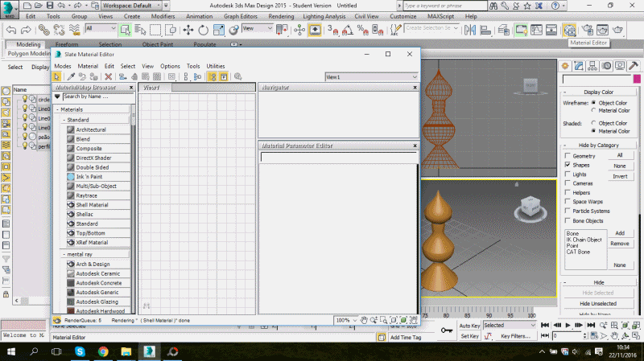This screenshot has width=644, height=361.
Task: Collapse the Standard materials group
Action: [x=64, y=120]
